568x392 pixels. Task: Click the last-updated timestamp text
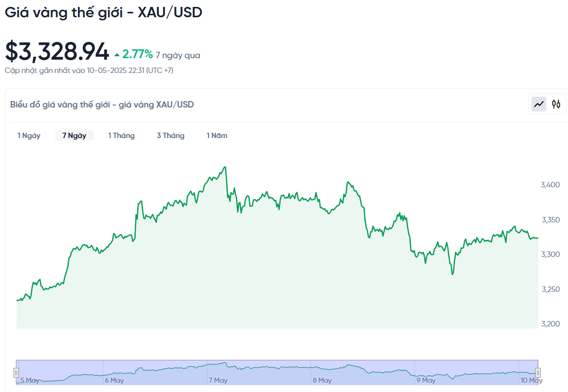point(89,71)
